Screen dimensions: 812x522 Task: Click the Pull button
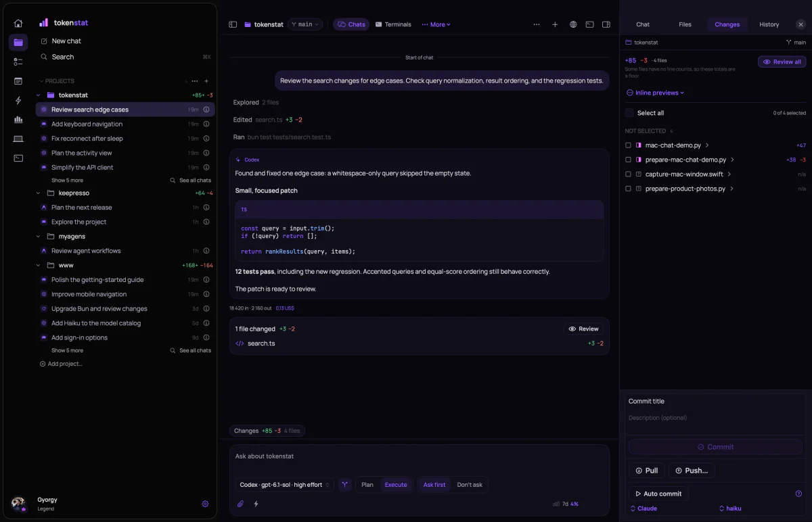646,471
